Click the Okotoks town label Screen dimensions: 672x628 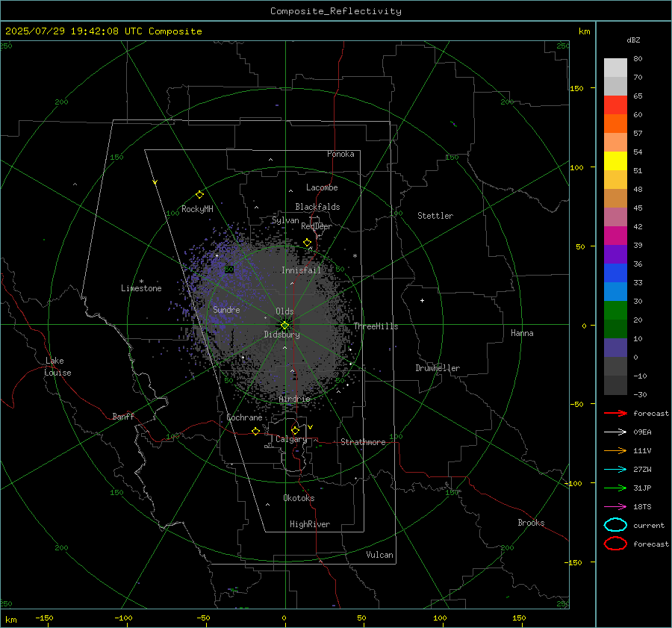(299, 498)
